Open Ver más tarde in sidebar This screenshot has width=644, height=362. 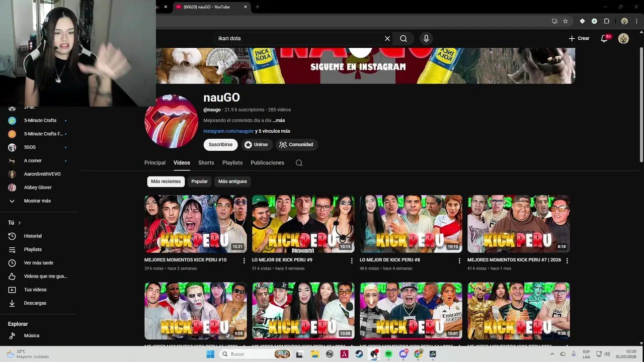(x=38, y=263)
